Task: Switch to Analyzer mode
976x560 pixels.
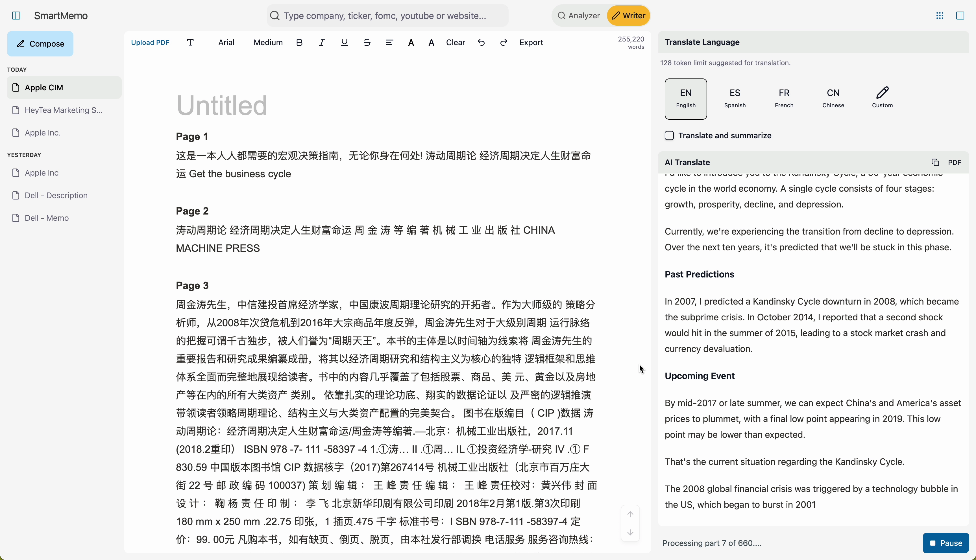Action: pos(579,16)
